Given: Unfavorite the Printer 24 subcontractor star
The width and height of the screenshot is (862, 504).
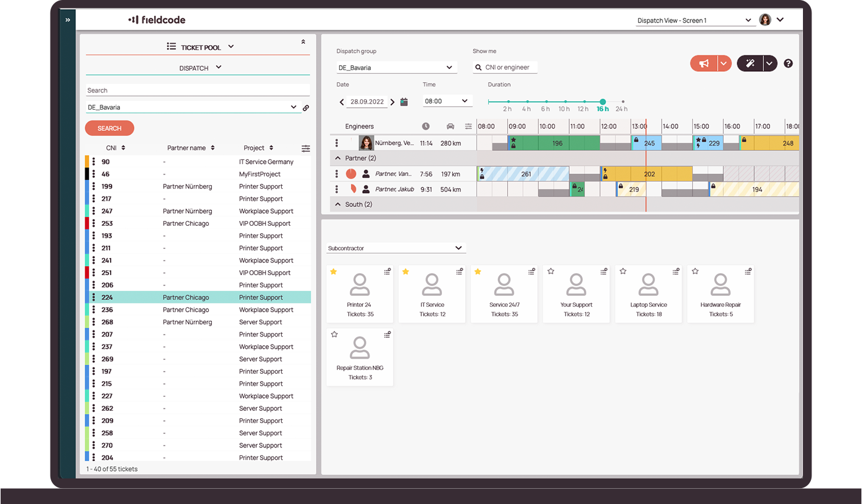Looking at the screenshot, I should [334, 271].
